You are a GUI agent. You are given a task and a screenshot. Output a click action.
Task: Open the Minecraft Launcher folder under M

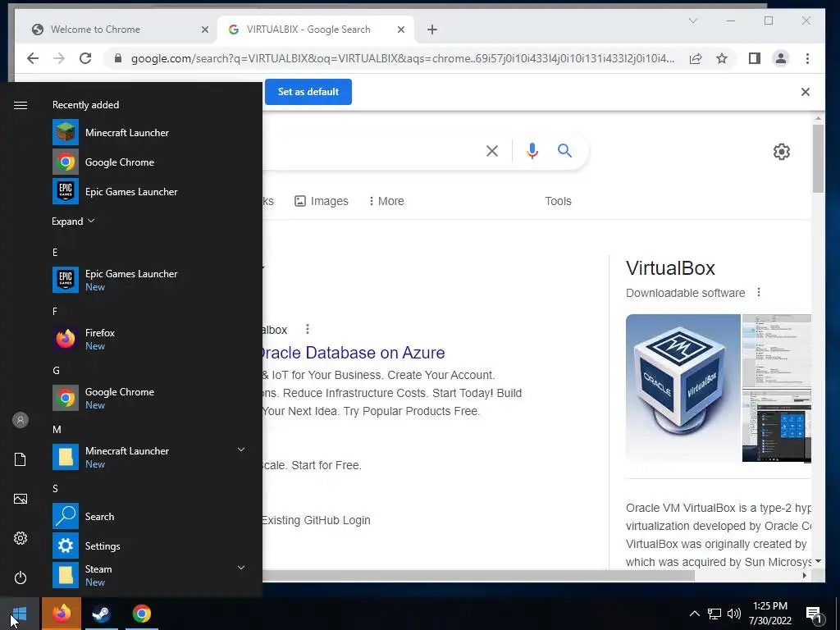tap(148, 456)
